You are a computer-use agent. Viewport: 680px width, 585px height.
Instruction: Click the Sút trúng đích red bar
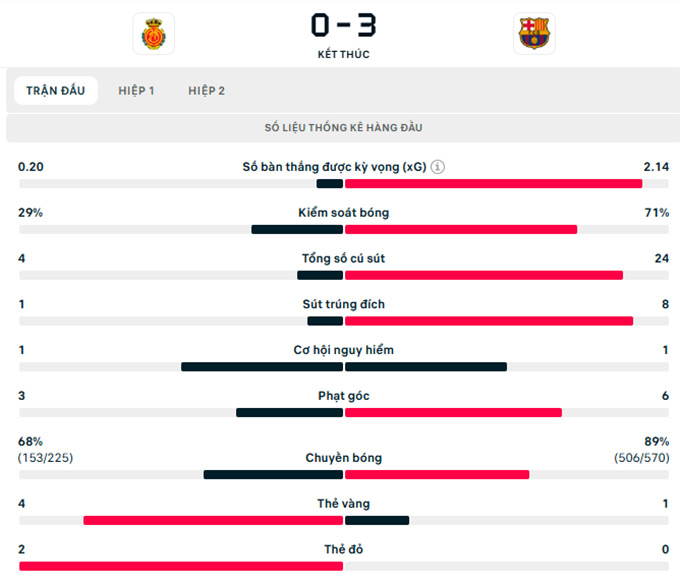pos(489,321)
